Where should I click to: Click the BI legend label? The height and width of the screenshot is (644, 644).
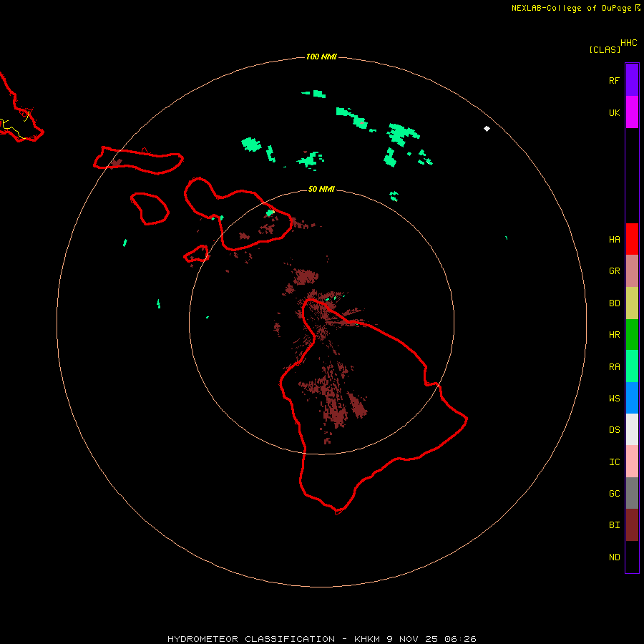pyautogui.click(x=615, y=525)
